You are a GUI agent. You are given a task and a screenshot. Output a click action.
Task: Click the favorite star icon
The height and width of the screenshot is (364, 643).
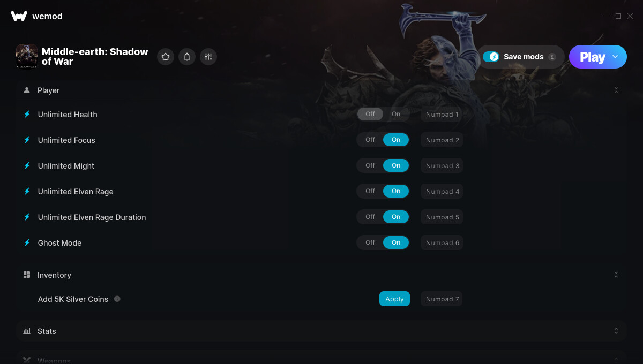point(166,57)
